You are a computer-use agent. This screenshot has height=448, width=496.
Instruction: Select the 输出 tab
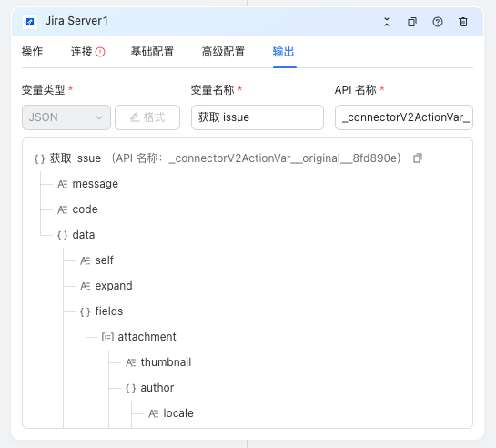pyautogui.click(x=283, y=52)
